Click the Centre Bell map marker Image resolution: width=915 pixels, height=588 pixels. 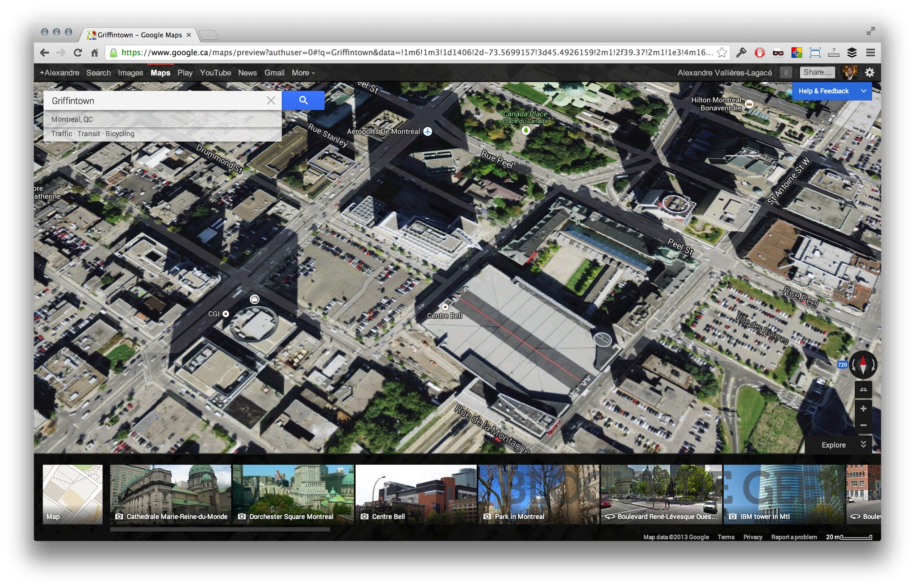tap(445, 307)
